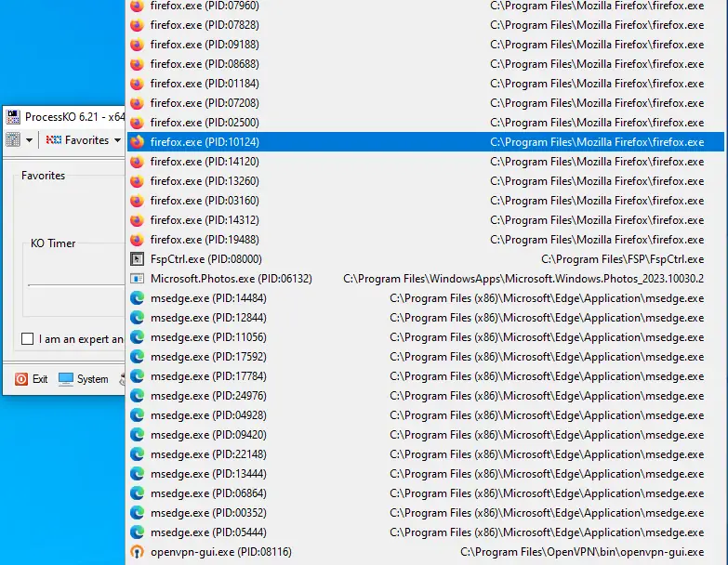
Task: Click Edge icon beside PID:17592
Action: coord(137,356)
